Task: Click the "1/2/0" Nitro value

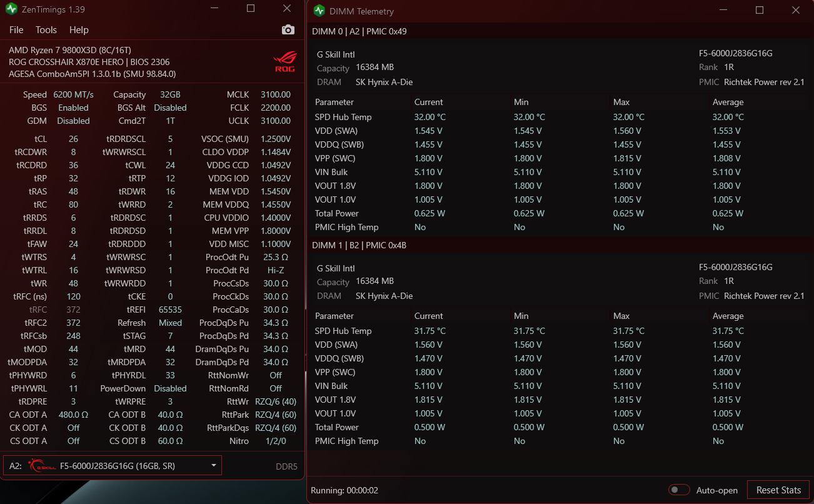Action: coord(276,441)
